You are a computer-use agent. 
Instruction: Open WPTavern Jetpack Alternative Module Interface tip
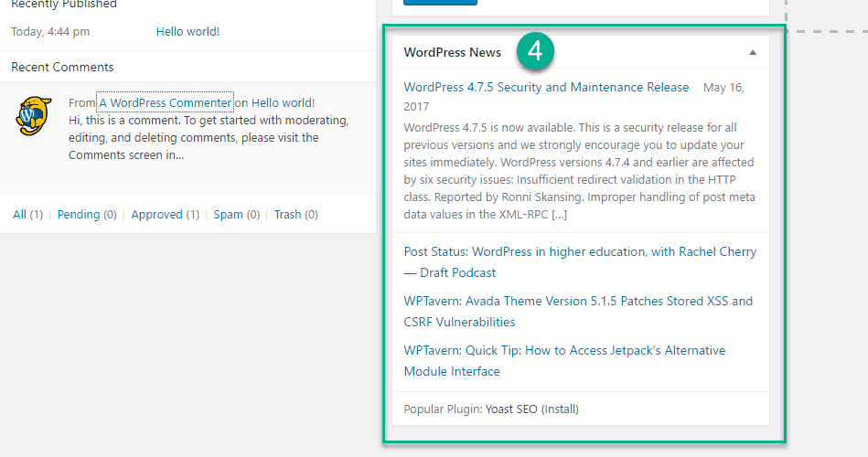coord(564,360)
